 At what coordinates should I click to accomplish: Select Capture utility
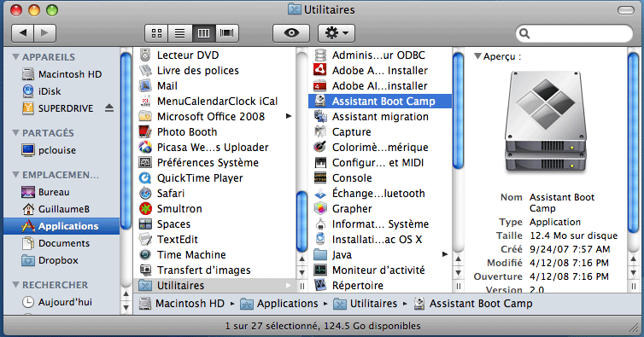[x=380, y=131]
